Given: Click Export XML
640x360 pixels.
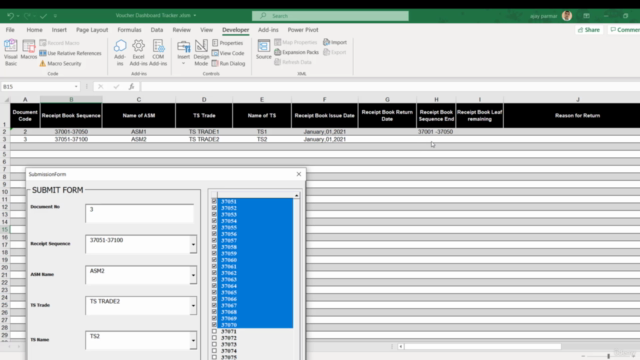Looking at the screenshot, I should pos(335,52).
